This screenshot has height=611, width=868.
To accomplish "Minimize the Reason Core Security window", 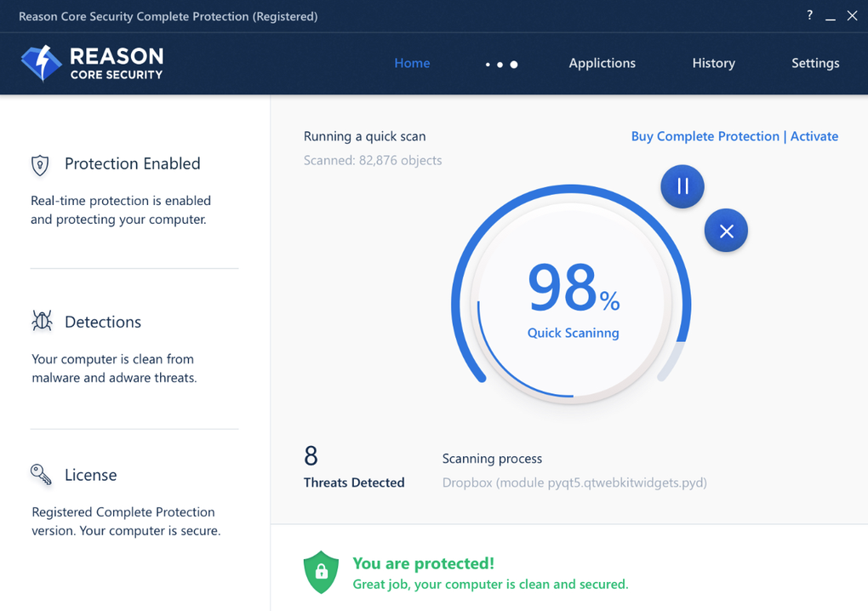I will coord(831,16).
